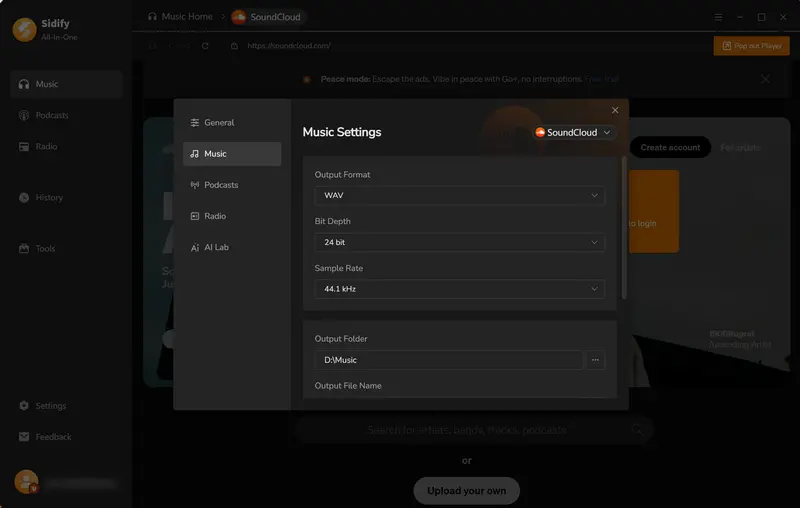Open Tools in the sidebar
800x508 pixels.
[x=66, y=248]
